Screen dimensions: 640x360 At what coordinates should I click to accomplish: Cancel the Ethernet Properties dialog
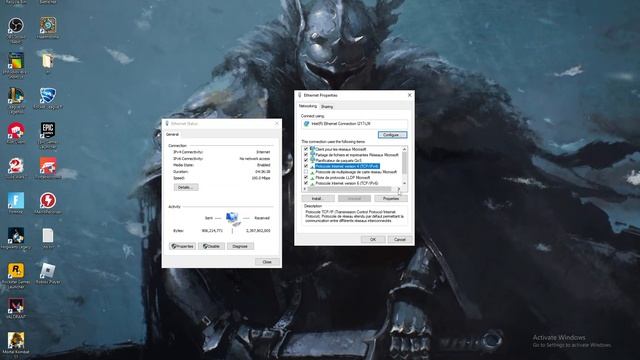(400, 240)
